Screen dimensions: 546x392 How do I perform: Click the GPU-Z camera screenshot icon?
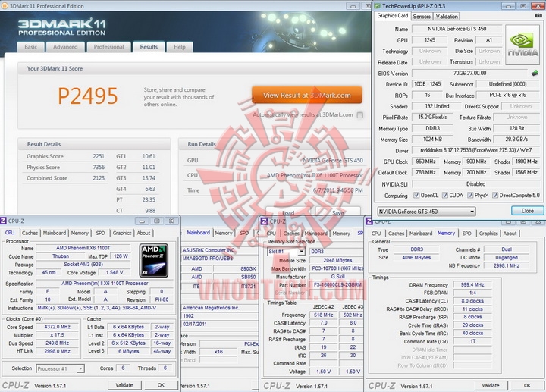tap(538, 16)
